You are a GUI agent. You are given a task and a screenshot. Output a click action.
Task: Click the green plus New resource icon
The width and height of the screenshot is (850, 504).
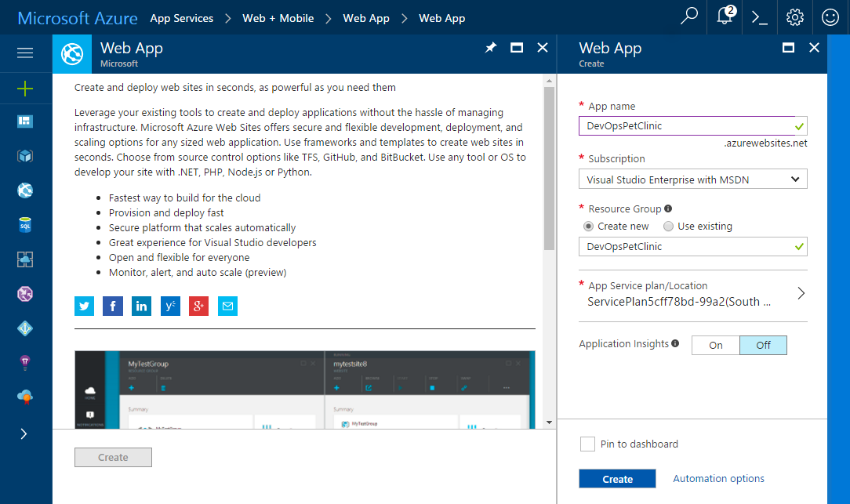[25, 89]
